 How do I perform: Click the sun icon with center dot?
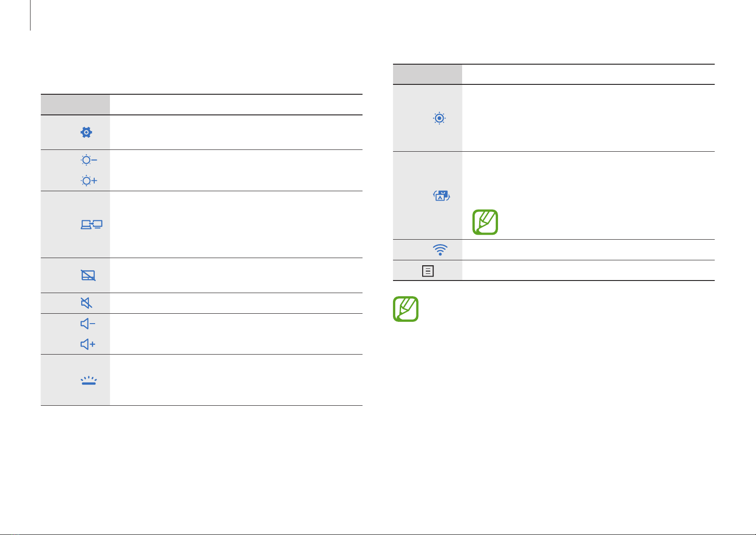point(439,118)
